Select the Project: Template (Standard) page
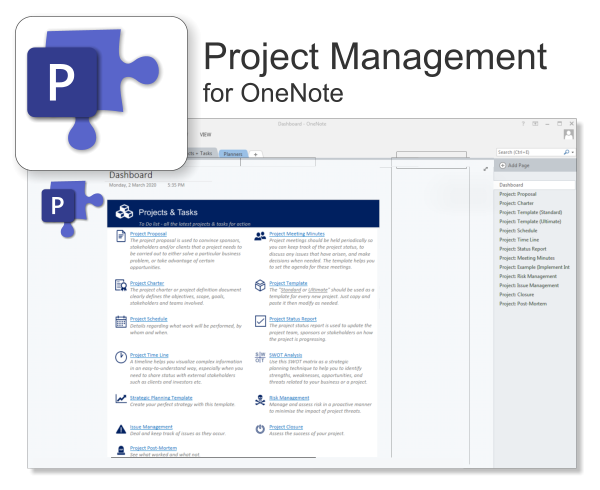Image resolution: width=600 pixels, height=490 pixels. coord(530,212)
